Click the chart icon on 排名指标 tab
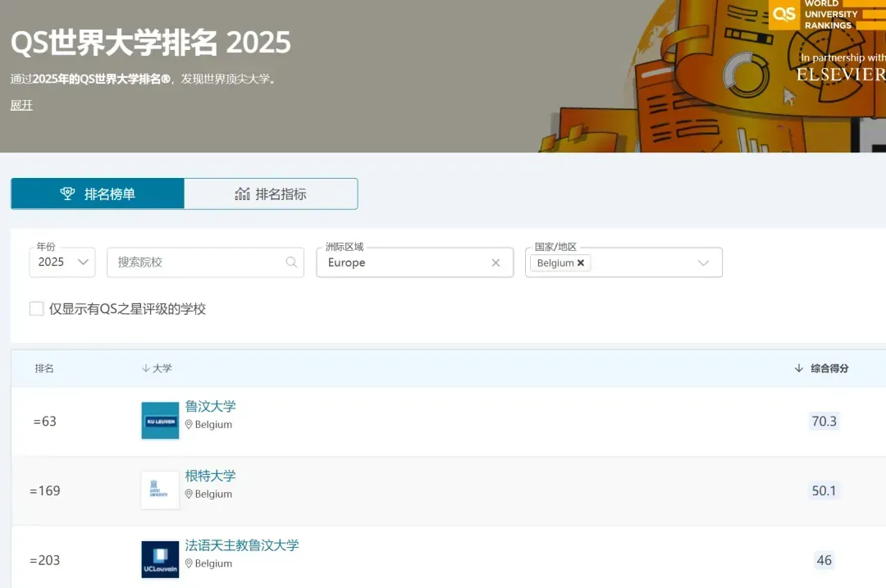886x588 pixels. (242, 194)
